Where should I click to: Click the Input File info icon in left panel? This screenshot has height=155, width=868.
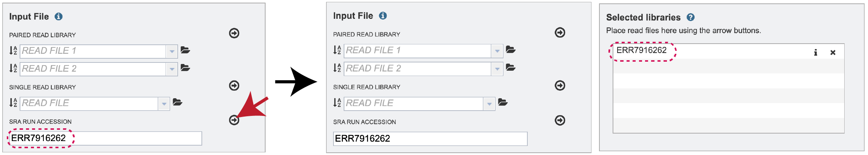pyautogui.click(x=58, y=17)
